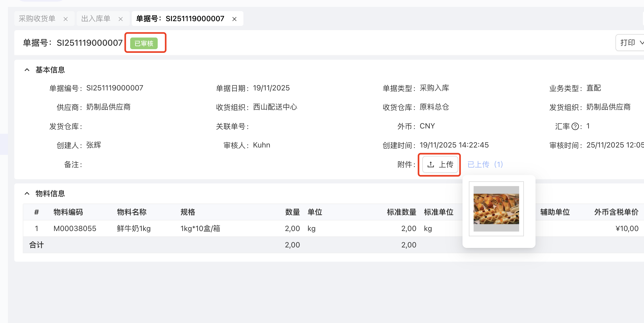Open the 打印 dropdown menu
The image size is (644, 323).
pos(631,43)
